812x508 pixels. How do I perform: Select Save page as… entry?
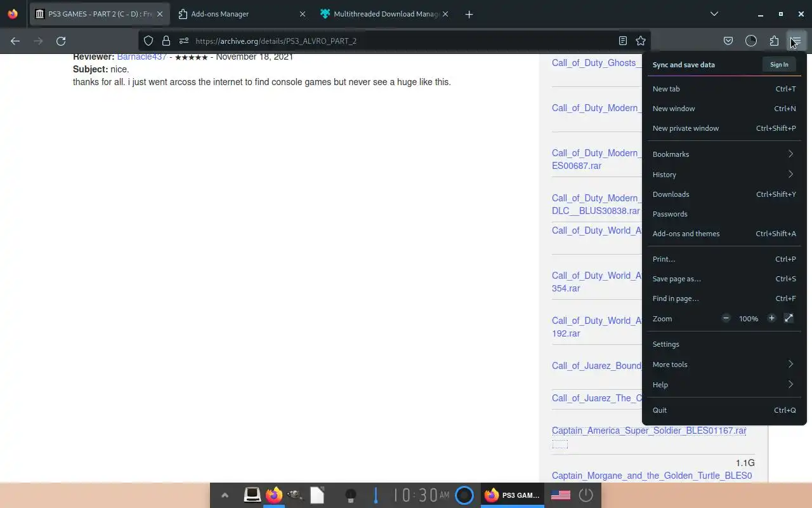coord(724,279)
